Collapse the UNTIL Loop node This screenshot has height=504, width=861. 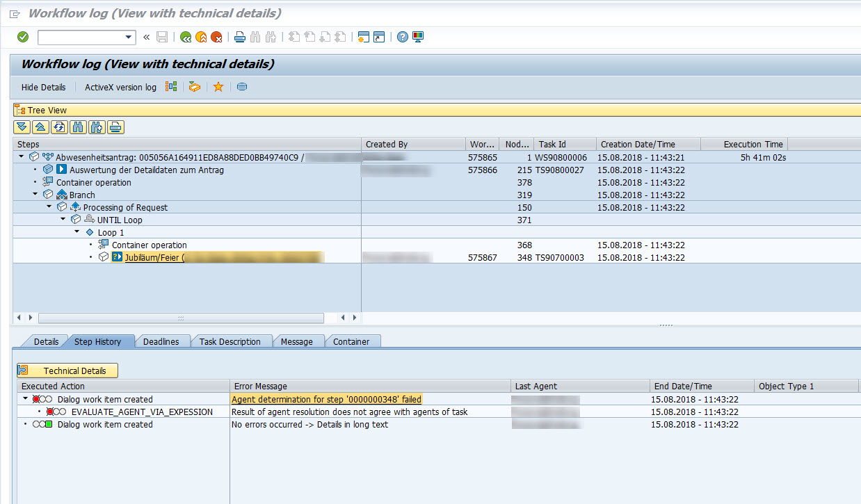coord(63,220)
